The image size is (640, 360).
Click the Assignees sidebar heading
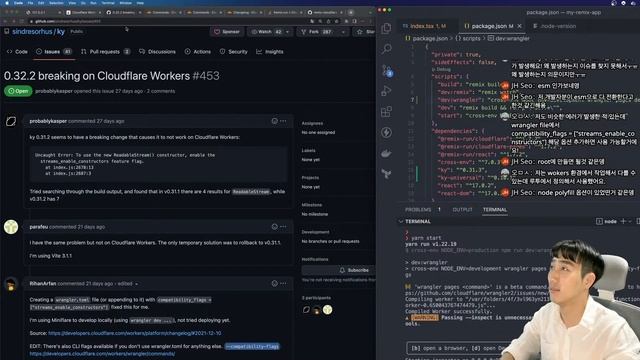coord(312,123)
